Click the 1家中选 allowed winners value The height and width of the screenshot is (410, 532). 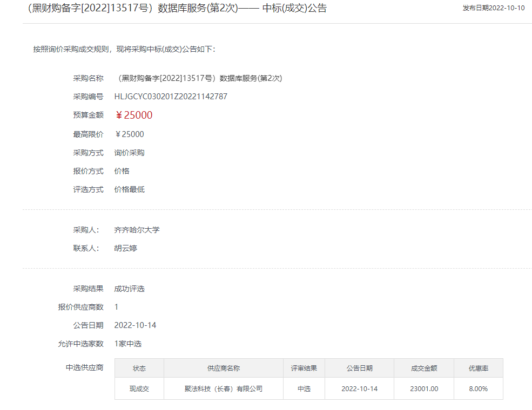point(127,344)
